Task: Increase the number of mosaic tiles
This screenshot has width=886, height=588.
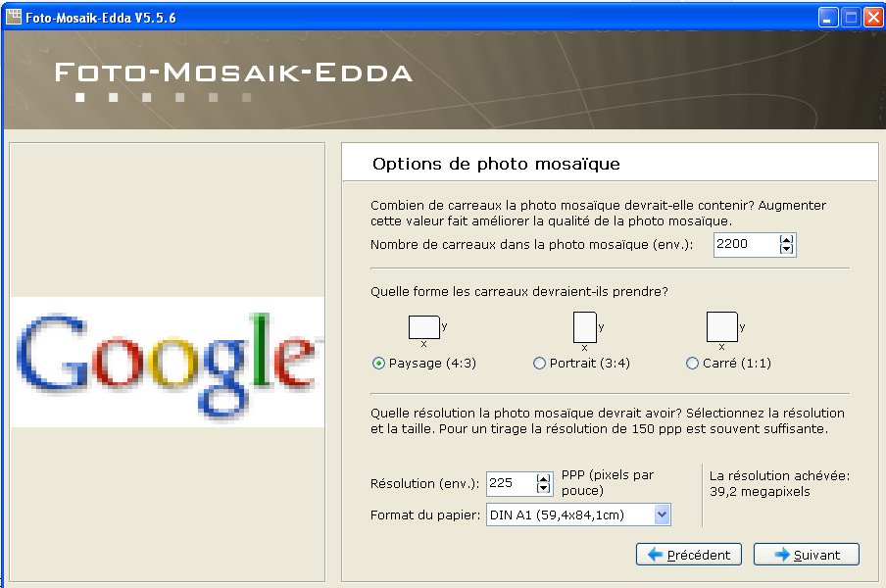Action: point(787,239)
